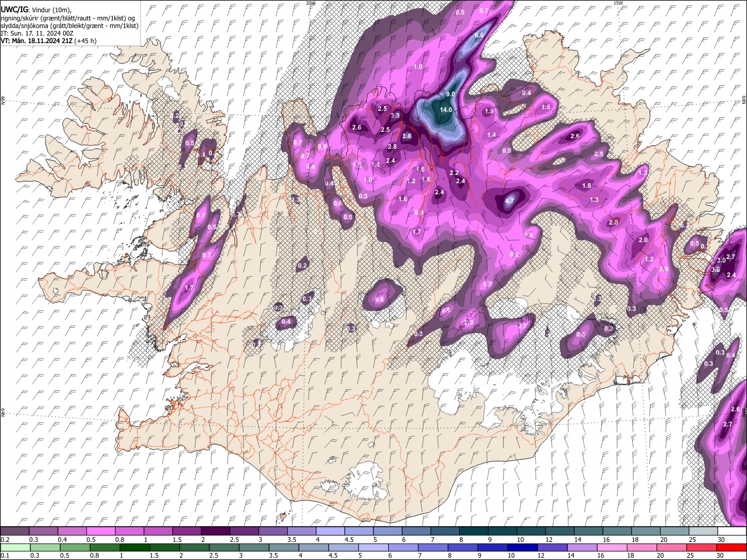Pick the dark teal 8 swatch in upper legend
The image size is (747, 560).
click(474, 531)
